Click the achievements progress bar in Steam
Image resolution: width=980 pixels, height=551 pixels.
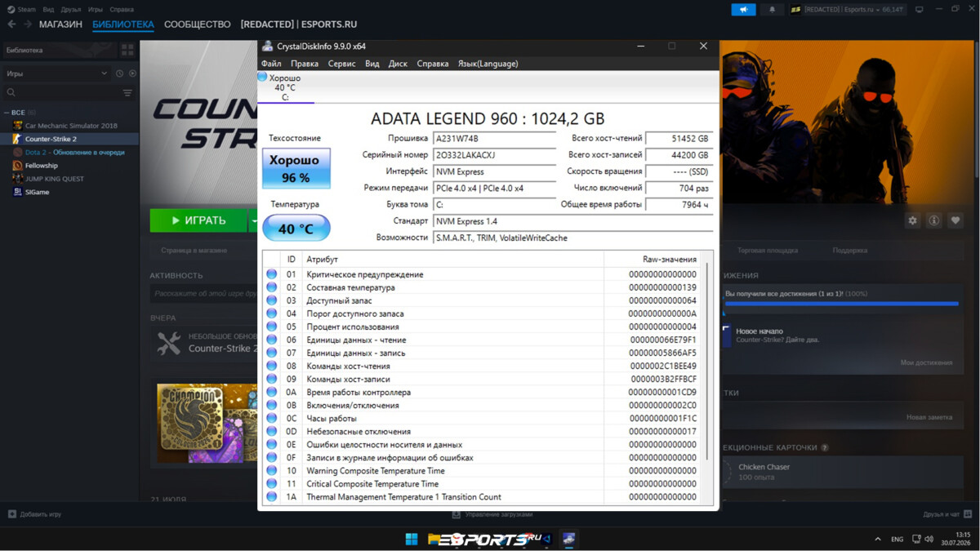[841, 304]
